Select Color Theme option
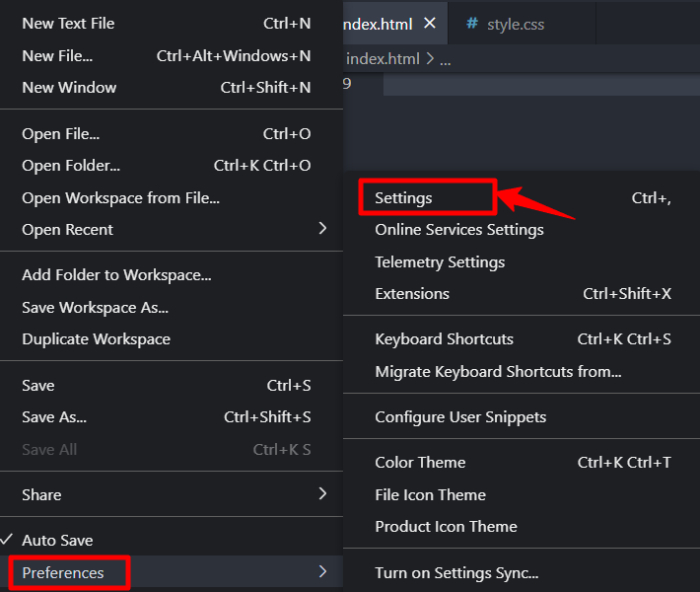Screen dimensions: 700x592 [420, 462]
